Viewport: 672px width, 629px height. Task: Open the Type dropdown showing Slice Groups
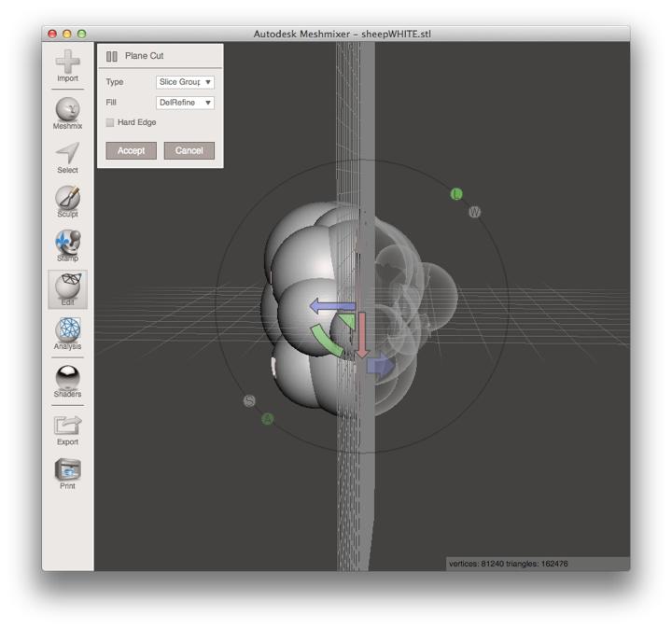(185, 82)
